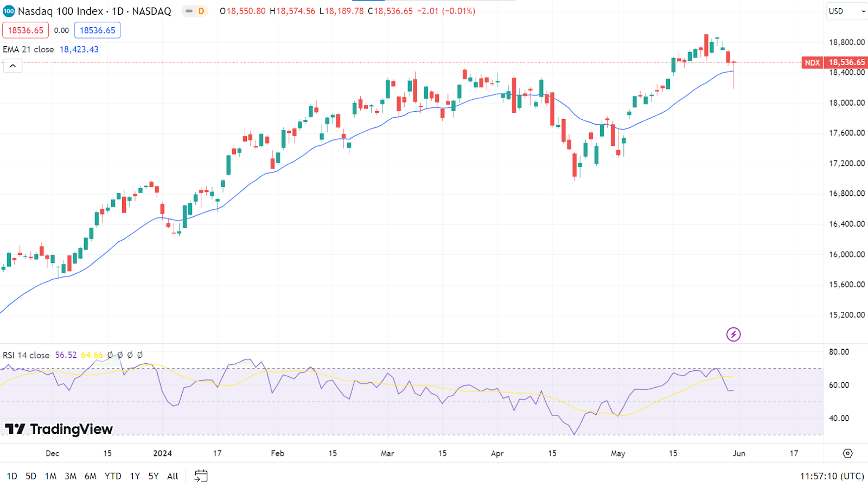Screen dimensions: 868x488
Task: Select the 1D time range
Action: click(x=12, y=476)
